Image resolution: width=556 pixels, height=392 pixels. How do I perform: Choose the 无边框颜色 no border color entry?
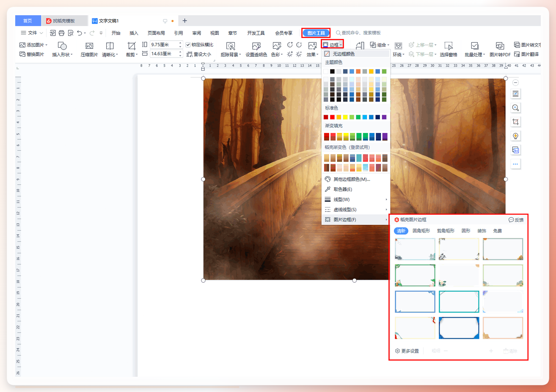point(355,54)
